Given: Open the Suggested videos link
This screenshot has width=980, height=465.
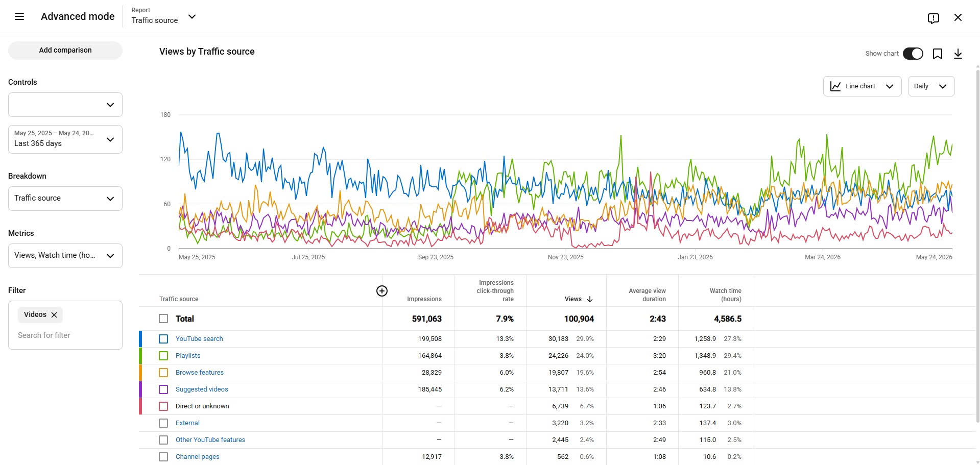Looking at the screenshot, I should [202, 389].
